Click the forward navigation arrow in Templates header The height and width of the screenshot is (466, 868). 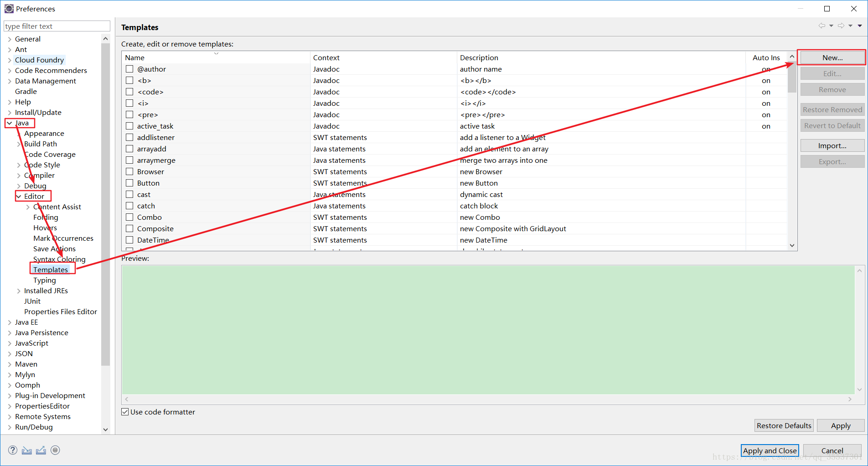[x=841, y=26]
